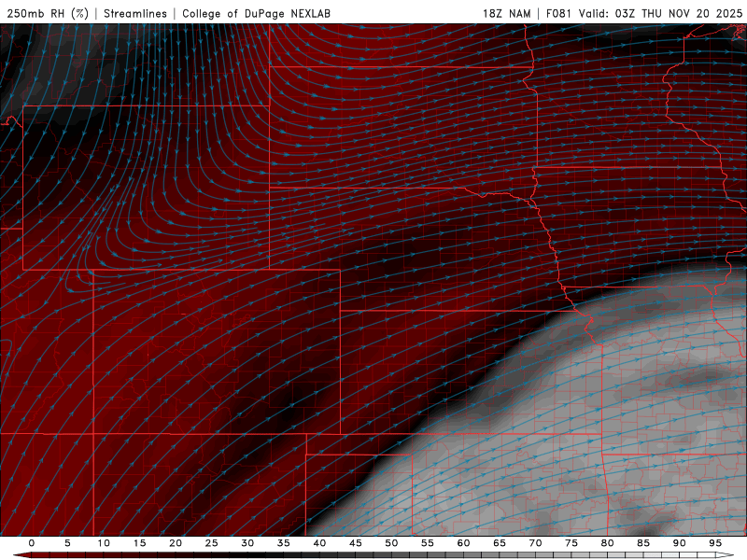
Task: Click the colorbar tick label '90'
Action: coord(679,543)
